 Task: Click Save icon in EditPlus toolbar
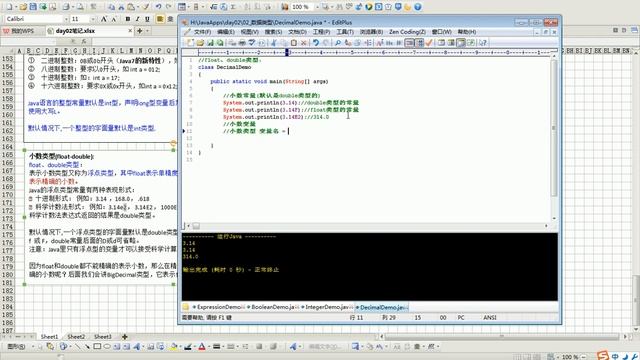210,42
